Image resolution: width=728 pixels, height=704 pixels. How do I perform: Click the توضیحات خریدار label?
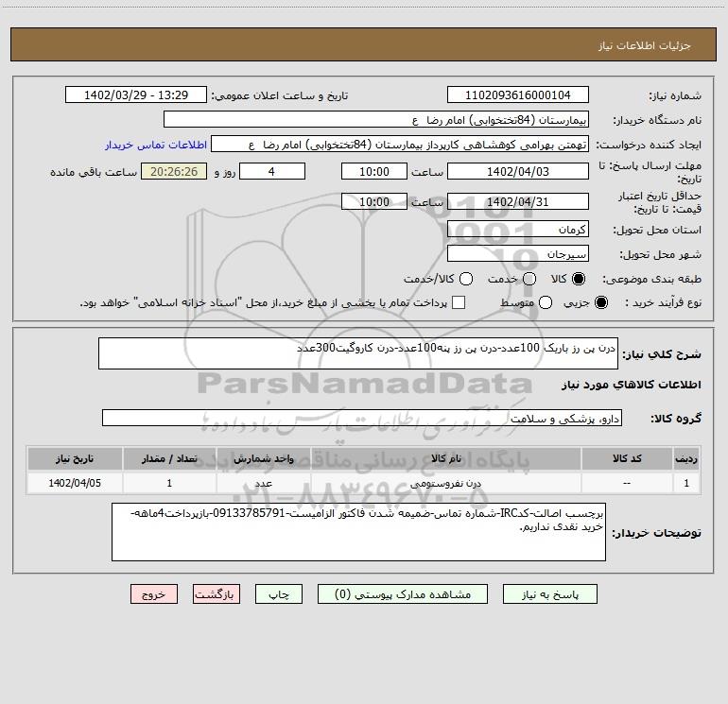[656, 533]
